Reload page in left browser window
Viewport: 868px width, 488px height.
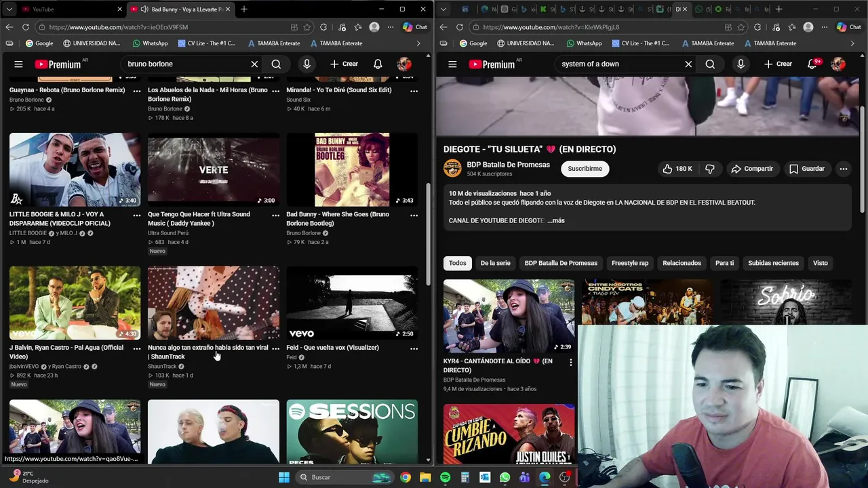tap(25, 27)
